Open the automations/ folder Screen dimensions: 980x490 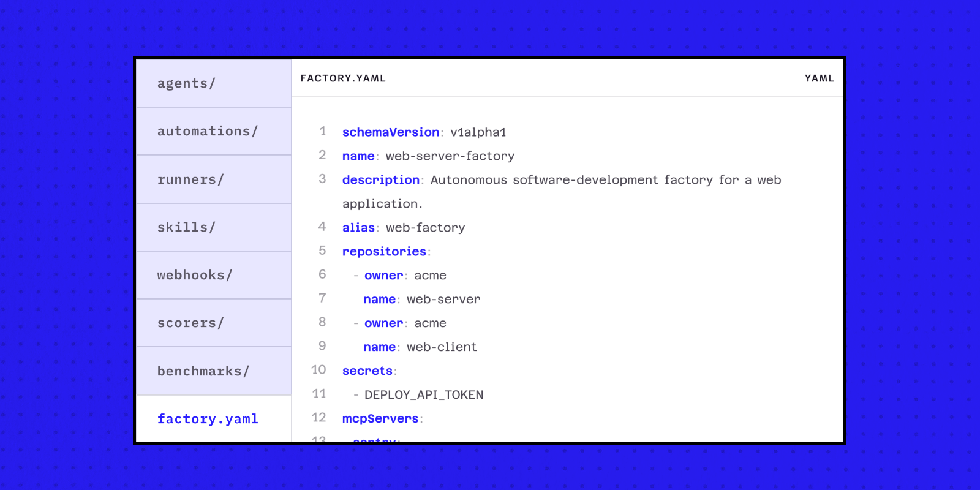click(214, 131)
